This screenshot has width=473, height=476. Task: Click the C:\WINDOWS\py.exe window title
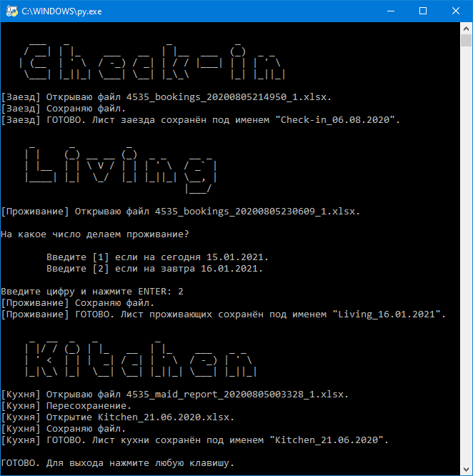61,11
